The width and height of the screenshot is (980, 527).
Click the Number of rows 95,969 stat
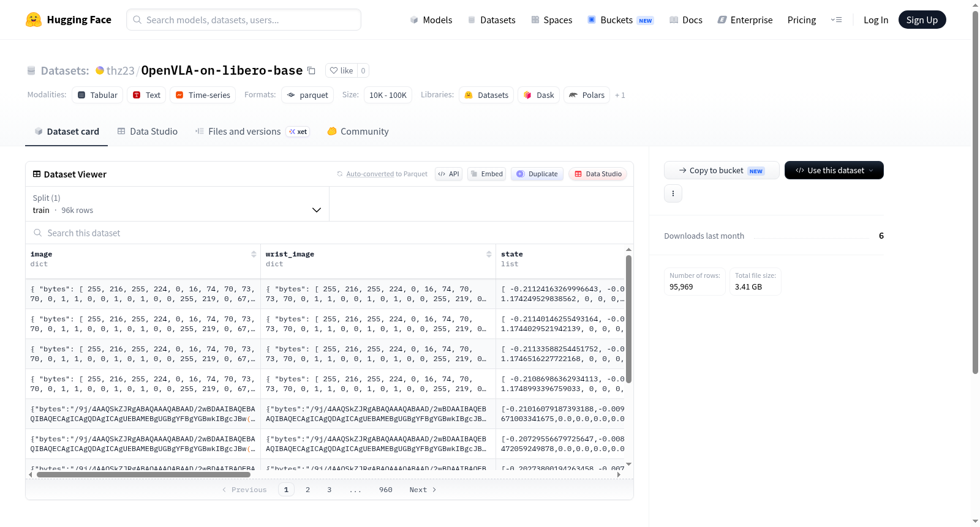pyautogui.click(x=695, y=282)
